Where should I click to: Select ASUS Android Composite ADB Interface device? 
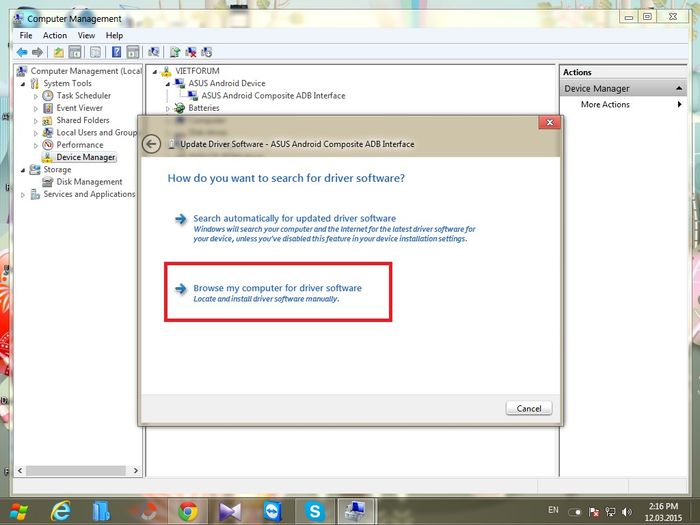pyautogui.click(x=273, y=96)
